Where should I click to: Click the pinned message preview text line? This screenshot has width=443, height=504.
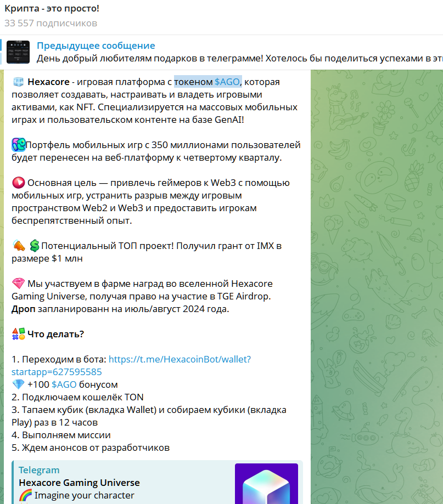tap(240, 59)
